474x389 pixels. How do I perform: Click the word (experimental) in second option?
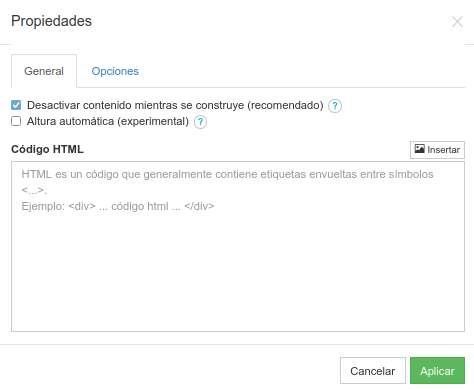pos(153,121)
